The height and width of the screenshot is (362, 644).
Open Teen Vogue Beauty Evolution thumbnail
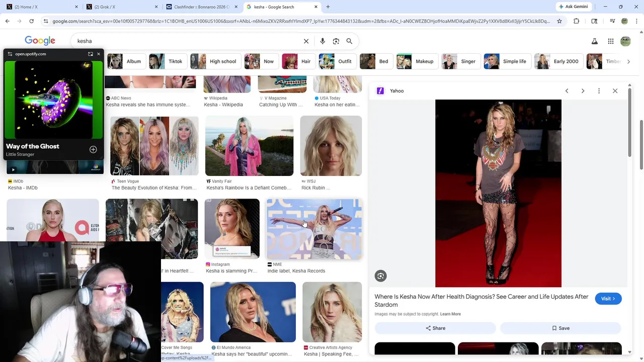click(x=154, y=146)
